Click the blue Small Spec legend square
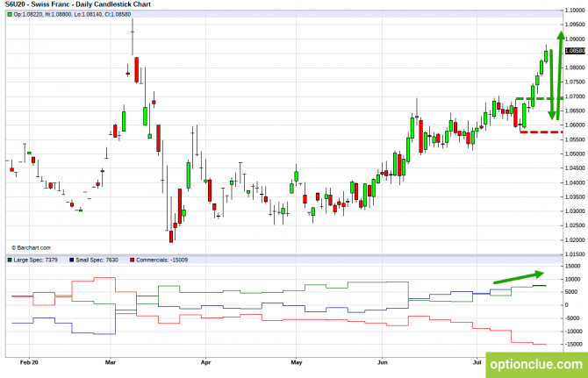This screenshot has height=378, width=588. pyautogui.click(x=72, y=260)
